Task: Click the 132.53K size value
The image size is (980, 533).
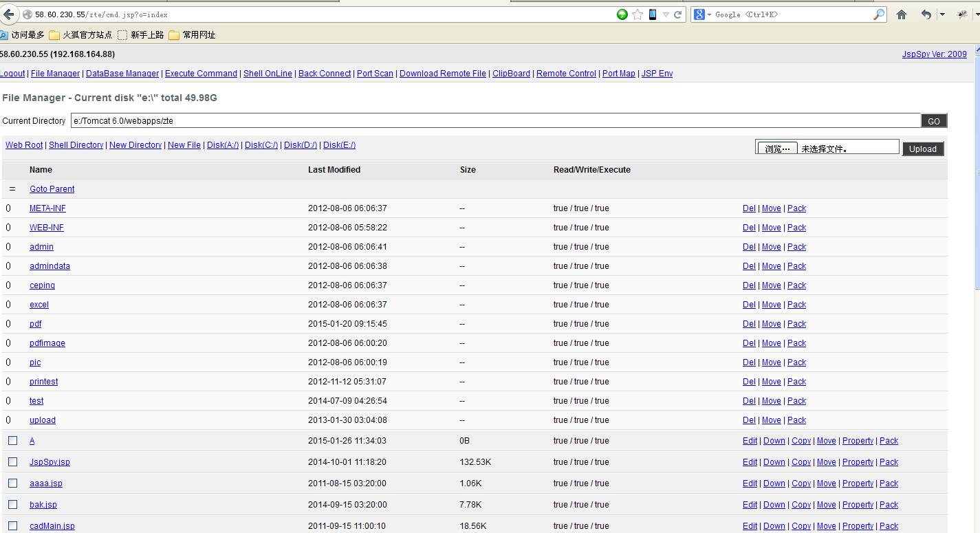Action: click(475, 462)
